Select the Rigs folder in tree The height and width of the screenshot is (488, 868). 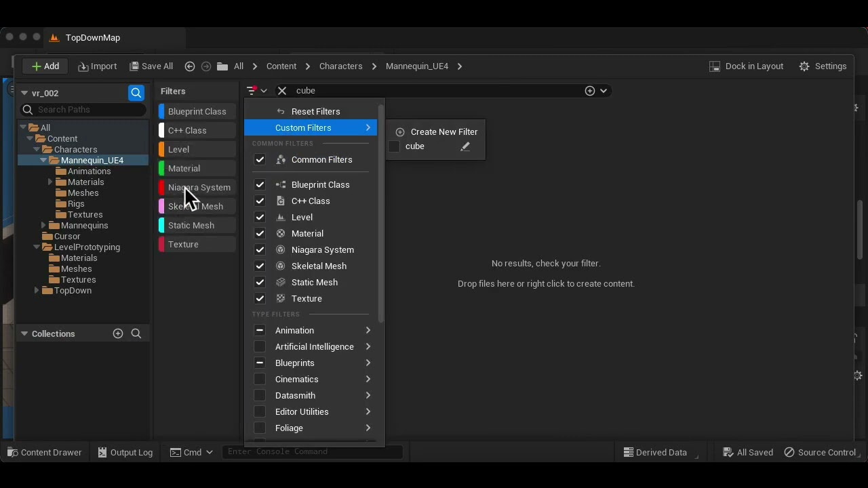point(76,203)
